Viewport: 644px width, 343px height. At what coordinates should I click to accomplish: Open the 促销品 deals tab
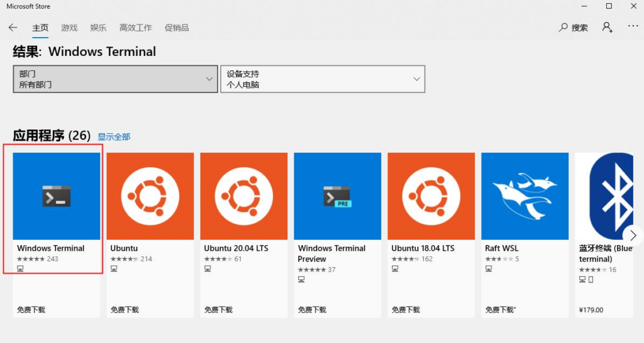pyautogui.click(x=176, y=28)
